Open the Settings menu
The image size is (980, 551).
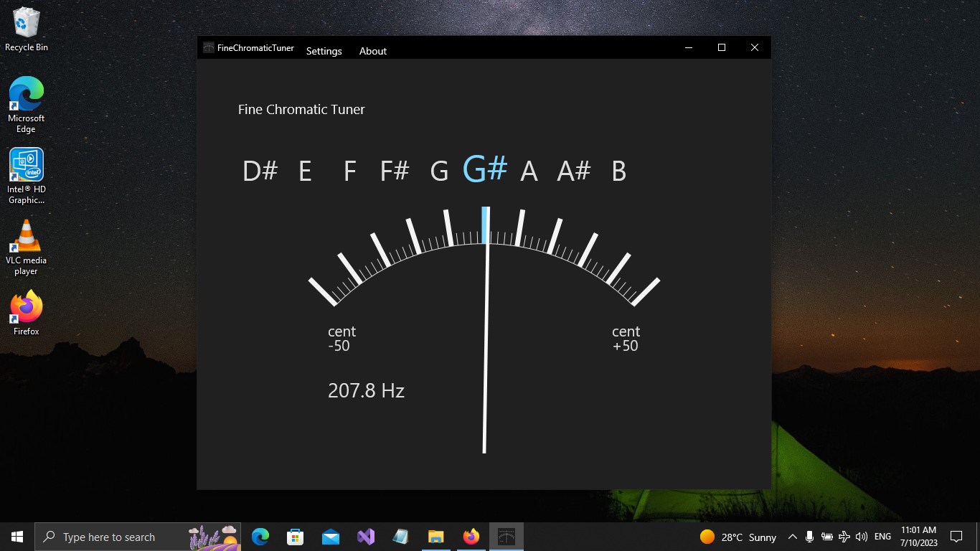pyautogui.click(x=324, y=51)
